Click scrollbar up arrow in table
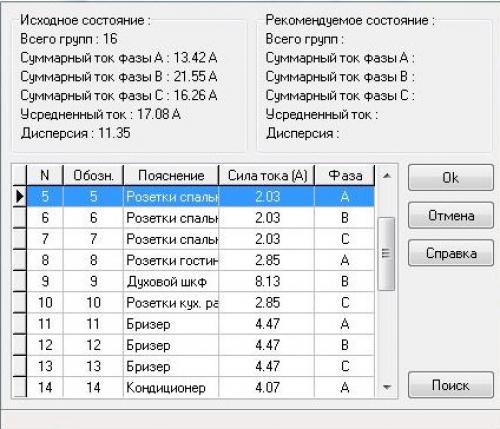This screenshot has width=500, height=429. (x=387, y=175)
